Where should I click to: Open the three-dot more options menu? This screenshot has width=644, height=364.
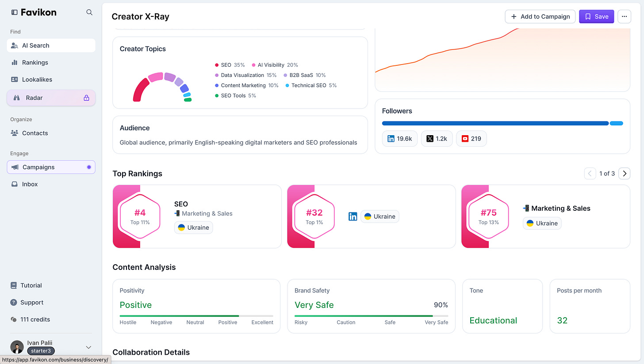point(624,16)
